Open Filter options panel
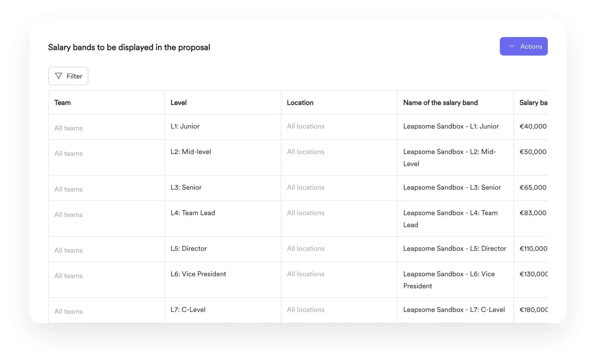 click(x=68, y=76)
